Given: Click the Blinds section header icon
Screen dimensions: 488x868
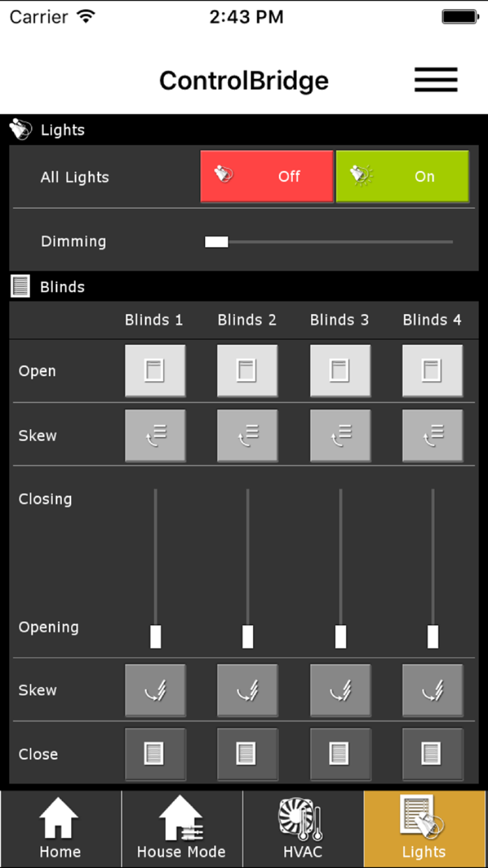Looking at the screenshot, I should point(20,287).
